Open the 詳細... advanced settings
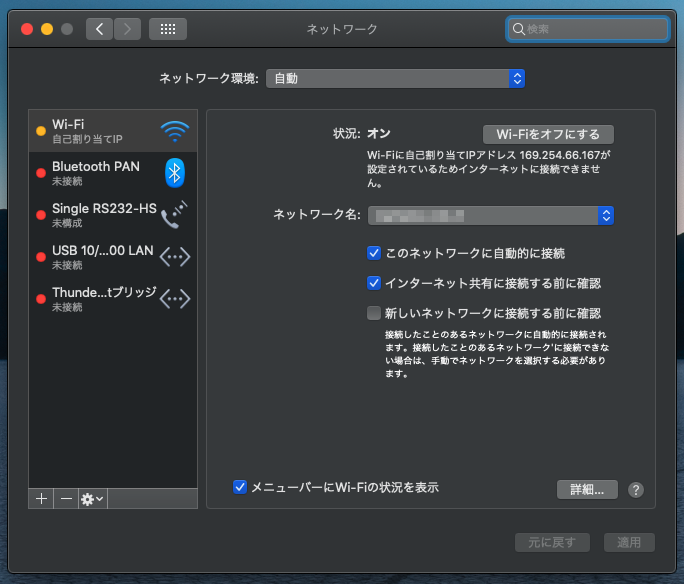This screenshot has height=584, width=684. point(587,489)
